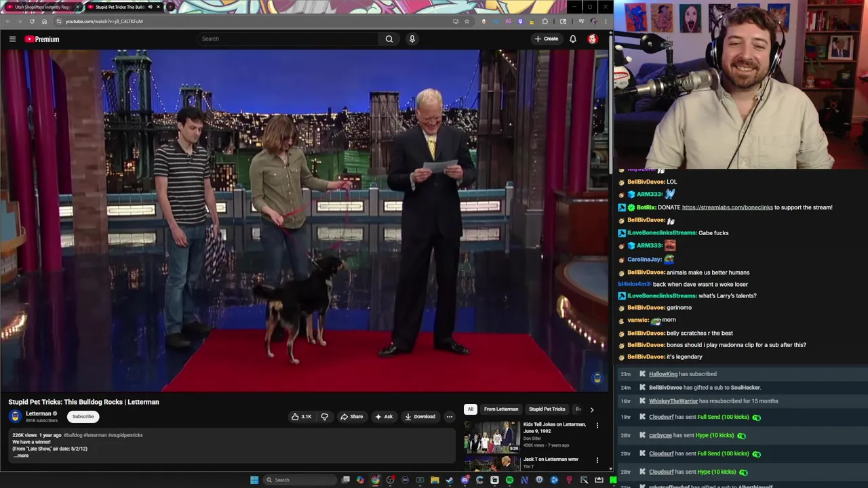
Task: Open the YouTube account avatar menu
Action: click(x=593, y=39)
